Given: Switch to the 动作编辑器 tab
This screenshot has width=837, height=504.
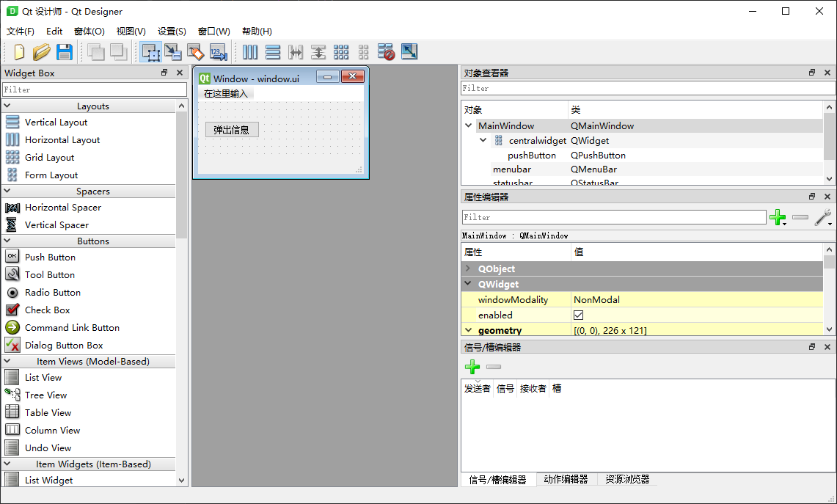Looking at the screenshot, I should pyautogui.click(x=566, y=479).
